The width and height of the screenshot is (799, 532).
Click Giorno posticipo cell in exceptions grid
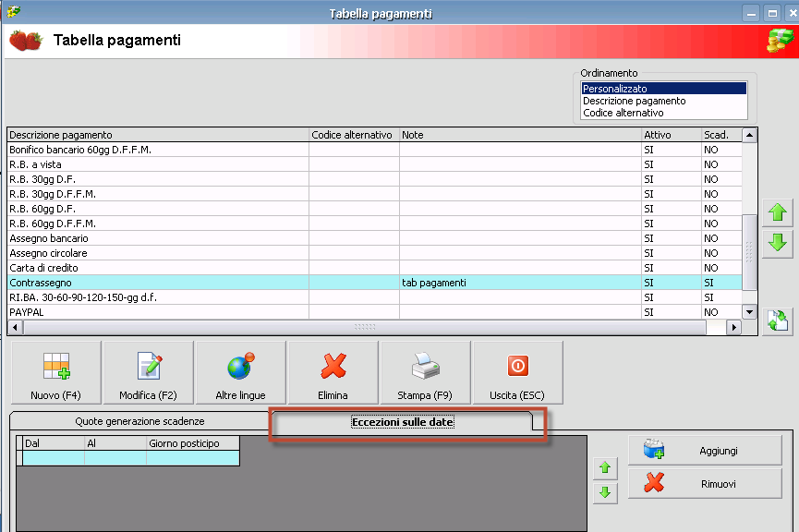click(193, 458)
